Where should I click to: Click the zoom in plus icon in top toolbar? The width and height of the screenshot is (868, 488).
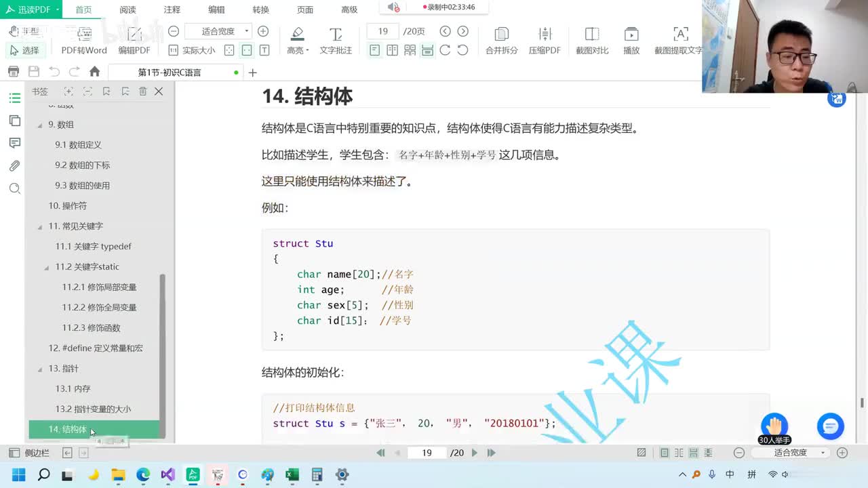point(263,31)
